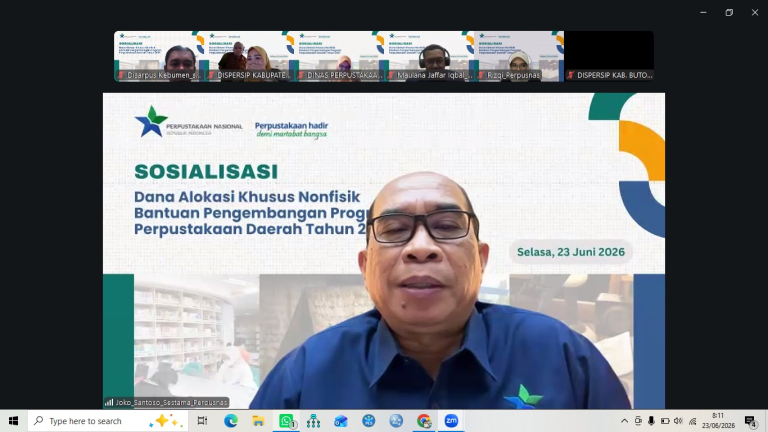Open Google Chrome taskbar icon

(x=424, y=421)
